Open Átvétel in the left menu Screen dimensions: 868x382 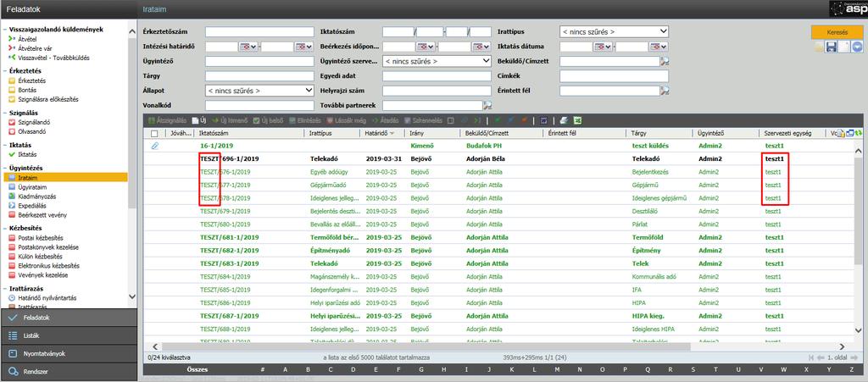click(x=28, y=39)
